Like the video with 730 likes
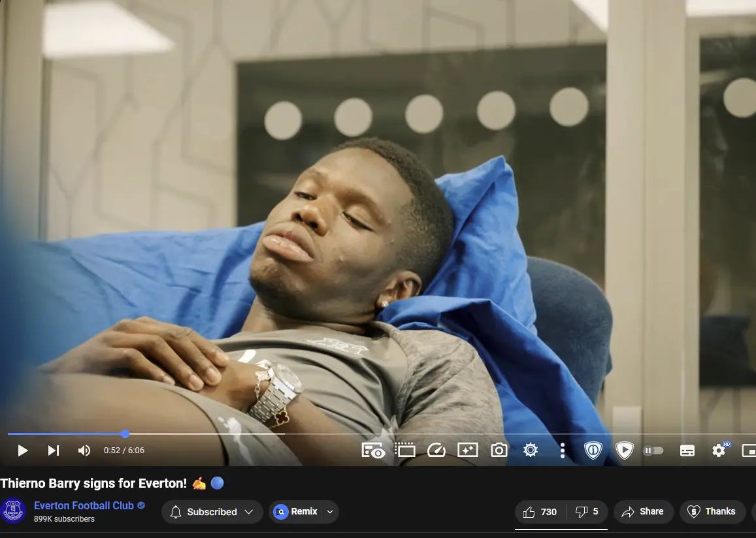The height and width of the screenshot is (538, 756). (x=540, y=512)
